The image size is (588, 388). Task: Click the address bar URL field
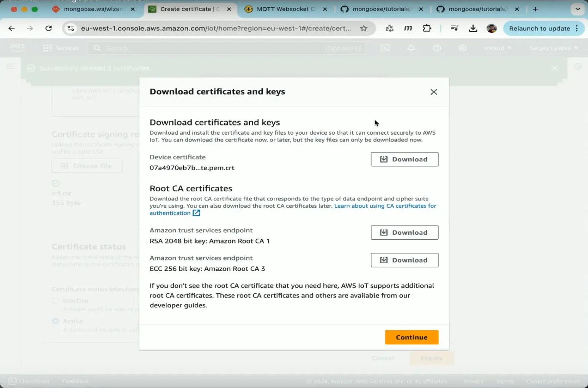pyautogui.click(x=216, y=29)
